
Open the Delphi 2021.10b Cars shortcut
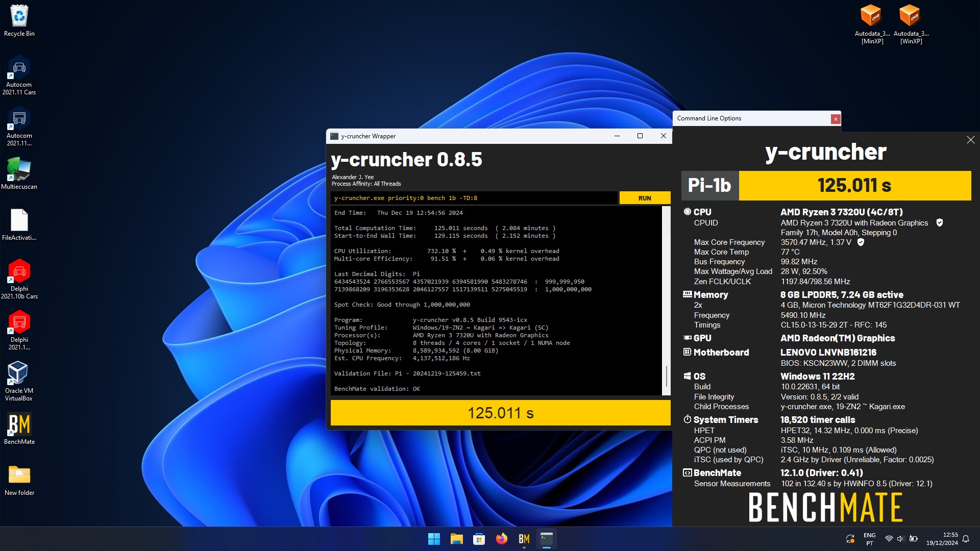(x=19, y=279)
